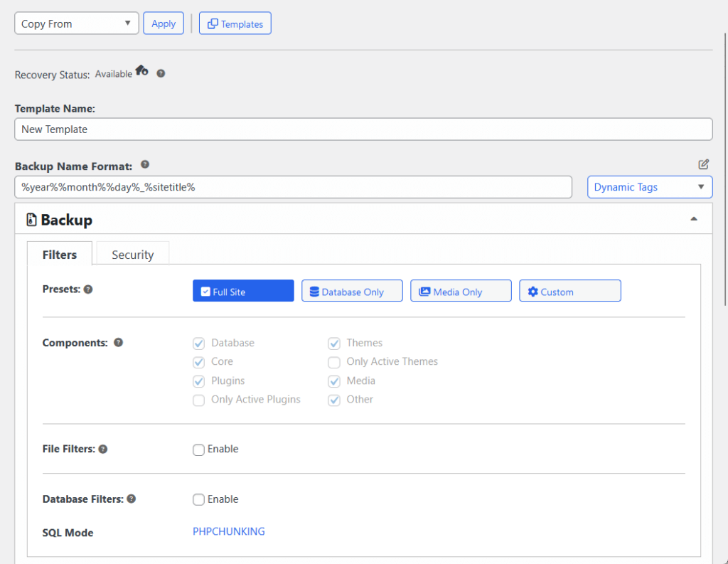Collapse the Backup section arrow

click(694, 219)
